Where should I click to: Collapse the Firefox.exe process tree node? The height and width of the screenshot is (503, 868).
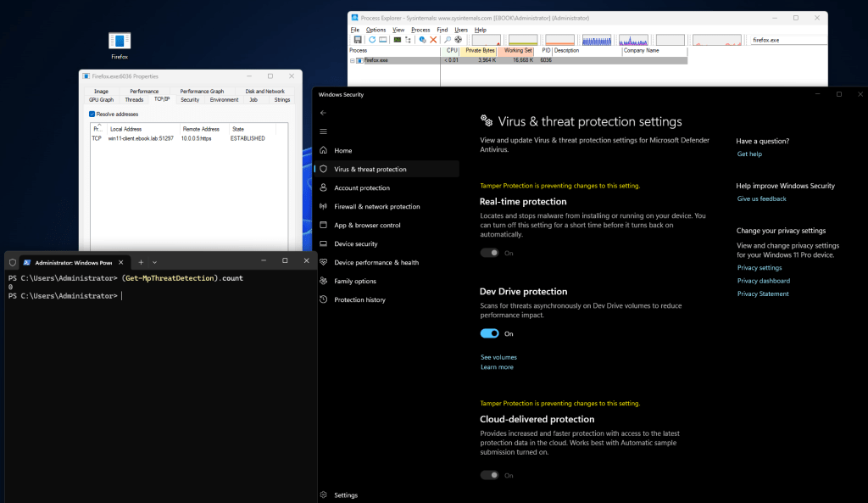pyautogui.click(x=352, y=60)
